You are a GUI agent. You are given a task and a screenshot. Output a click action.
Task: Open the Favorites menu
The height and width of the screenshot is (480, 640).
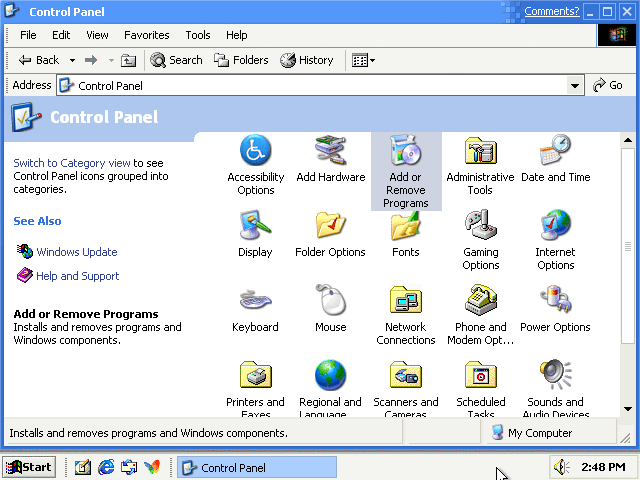coord(146,35)
